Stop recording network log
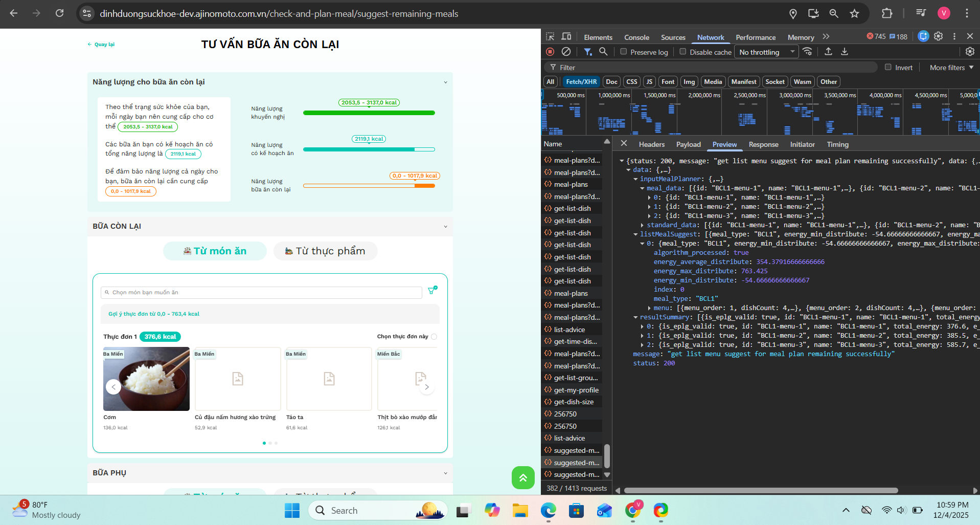 tap(550, 52)
